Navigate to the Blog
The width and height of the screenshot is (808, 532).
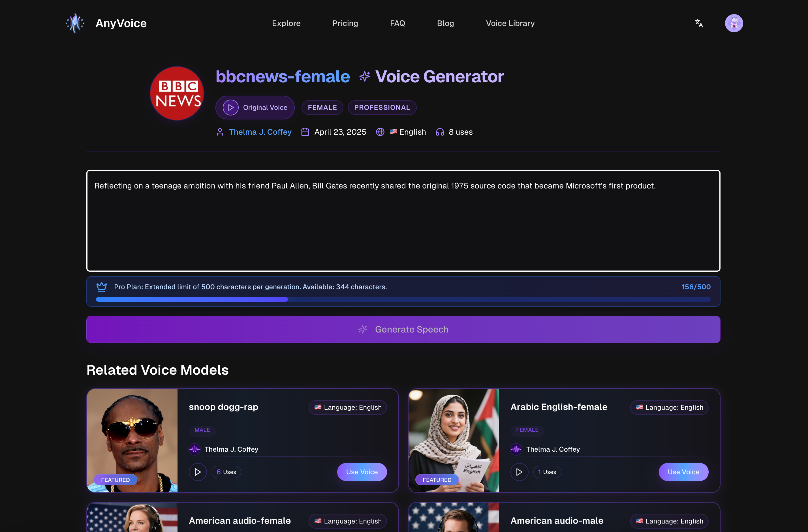(445, 23)
